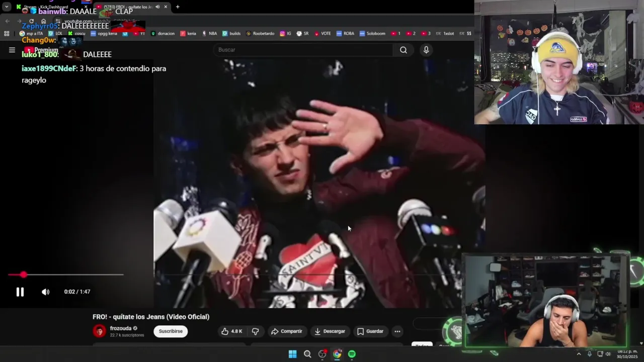The image size is (644, 362).
Task: Open the YouTube bookmark labeled 1
Action: click(395, 34)
